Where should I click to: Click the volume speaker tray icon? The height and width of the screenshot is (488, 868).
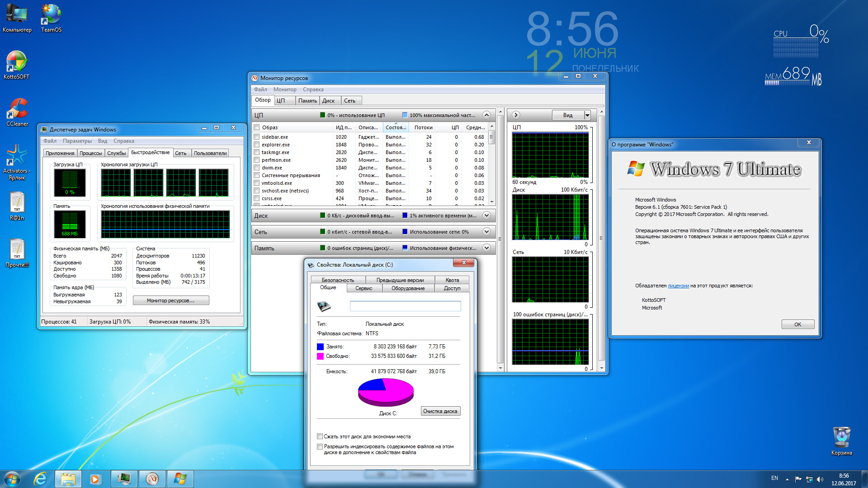[820, 479]
